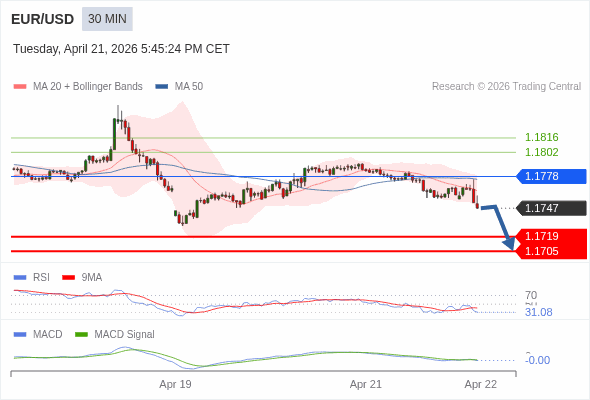This screenshot has height=400, width=590.
Task: Click the Apr 22 date axis label
Action: (481, 384)
